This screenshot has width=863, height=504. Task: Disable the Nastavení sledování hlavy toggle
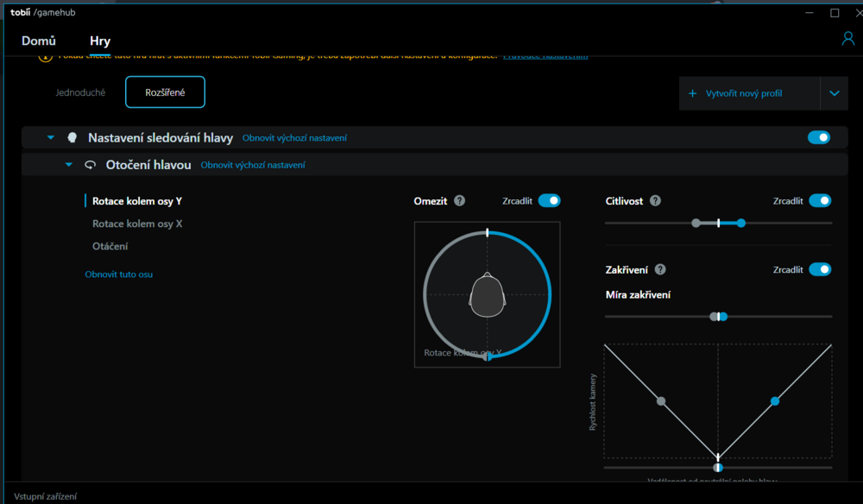[818, 137]
